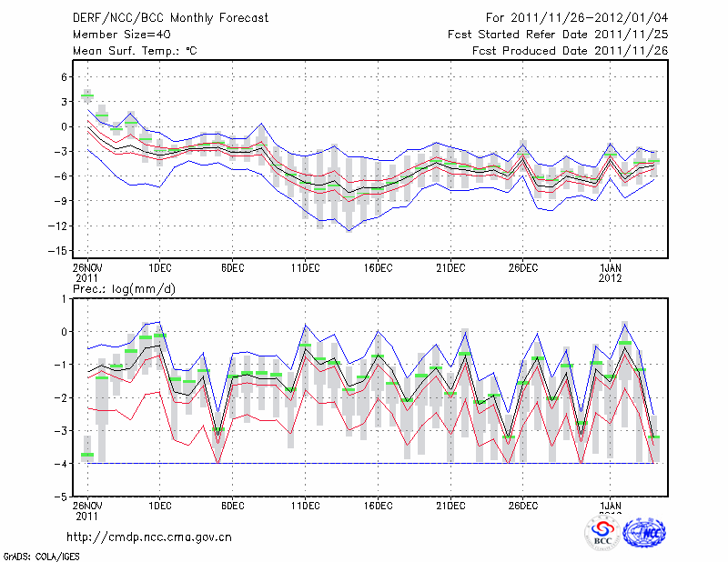Image resolution: width=728 pixels, height=562 pixels.
Task: Open the cmdp.ncc.cma.gov.cn URL text
Action: tap(149, 537)
